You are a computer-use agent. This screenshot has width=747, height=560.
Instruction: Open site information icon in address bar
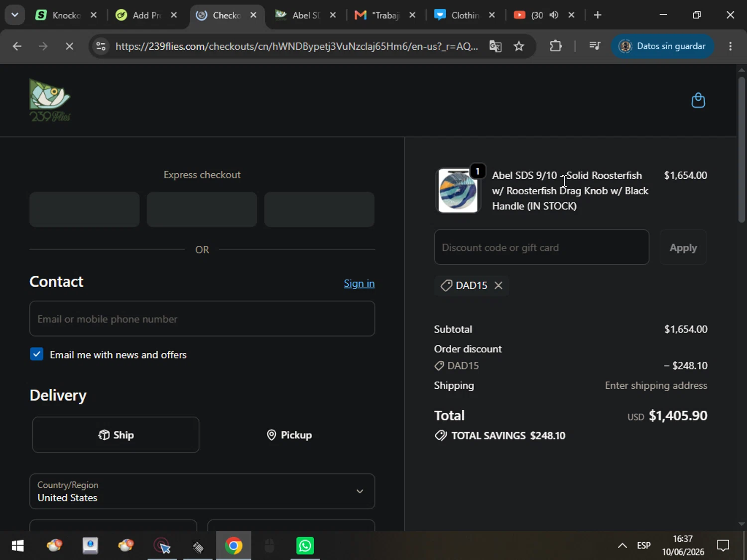(101, 46)
